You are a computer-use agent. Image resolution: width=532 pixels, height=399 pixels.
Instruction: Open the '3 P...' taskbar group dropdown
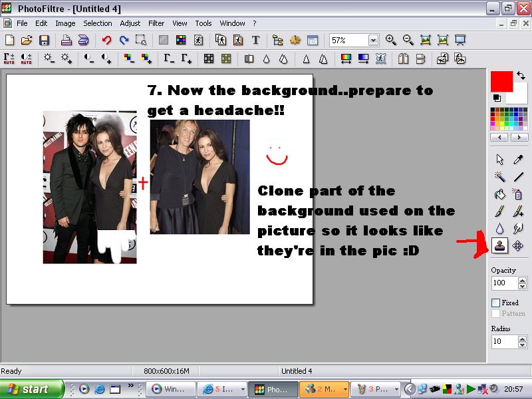[x=396, y=389]
